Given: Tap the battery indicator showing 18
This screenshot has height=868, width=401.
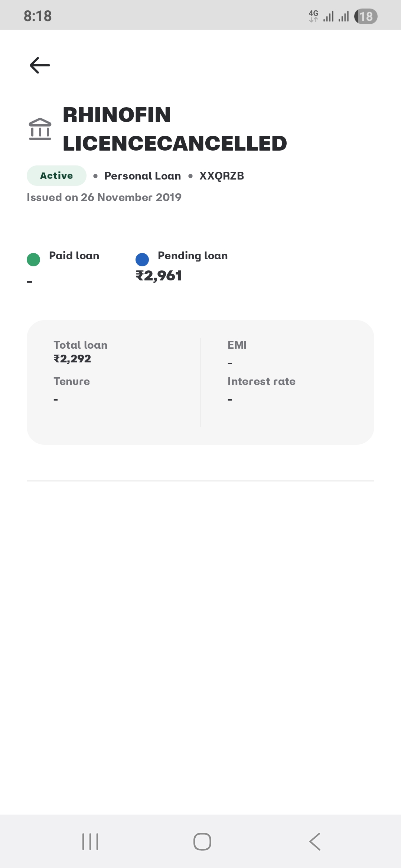Looking at the screenshot, I should click(366, 16).
